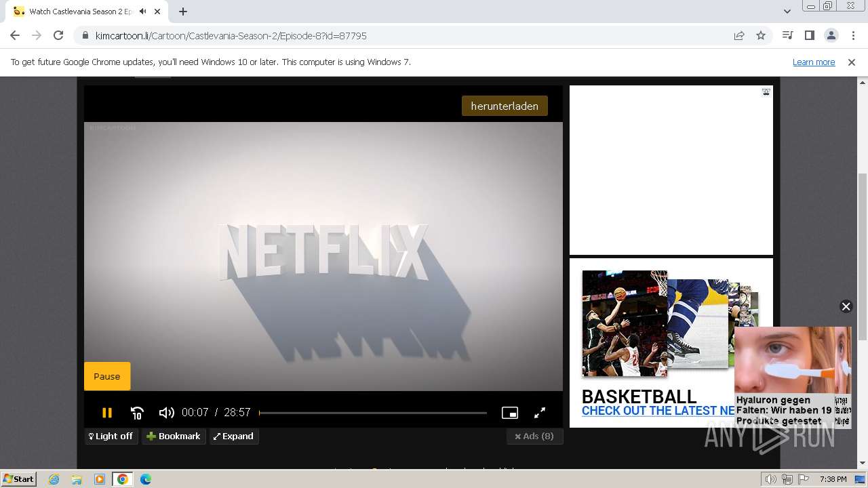Click the taskbar clock 7:38 PM

(833, 479)
